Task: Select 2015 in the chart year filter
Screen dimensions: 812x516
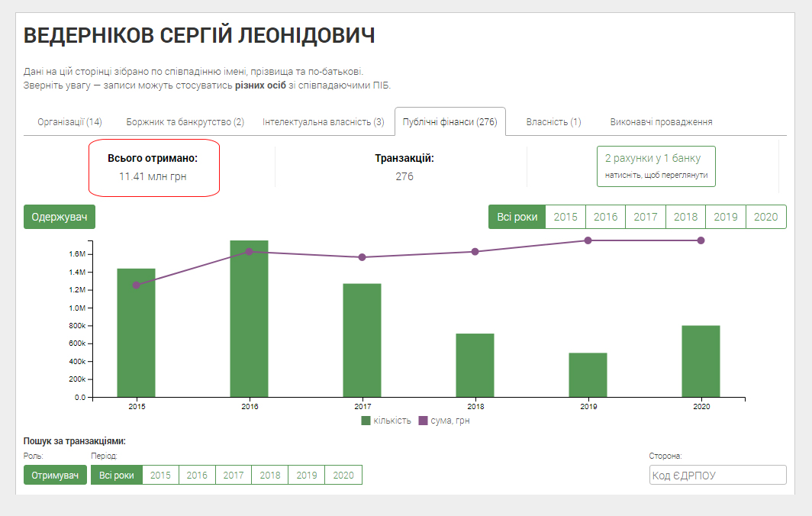Action: (x=565, y=217)
